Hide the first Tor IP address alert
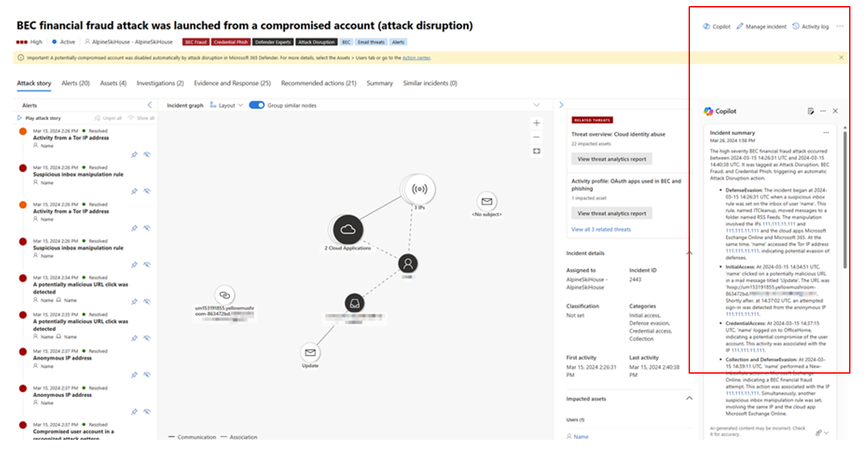 click(x=147, y=154)
